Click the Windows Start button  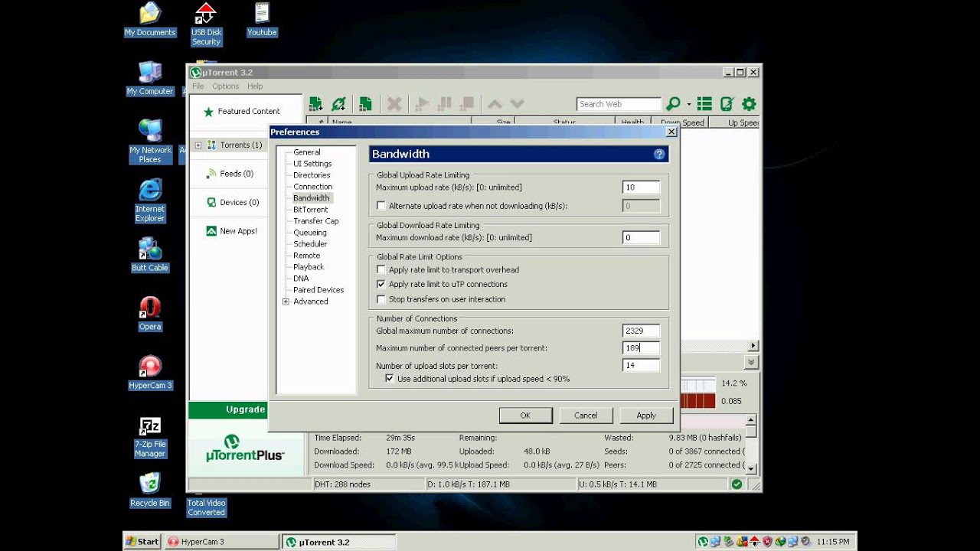pos(142,542)
